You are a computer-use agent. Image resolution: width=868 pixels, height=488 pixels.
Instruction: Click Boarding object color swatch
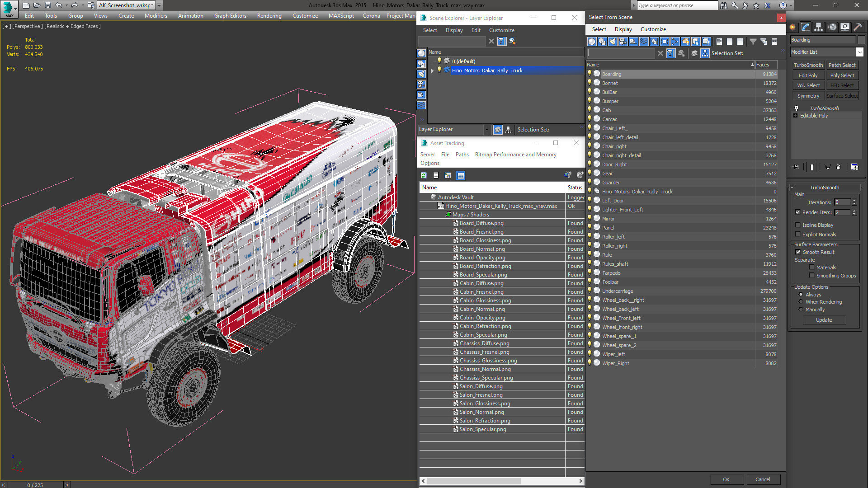point(862,40)
